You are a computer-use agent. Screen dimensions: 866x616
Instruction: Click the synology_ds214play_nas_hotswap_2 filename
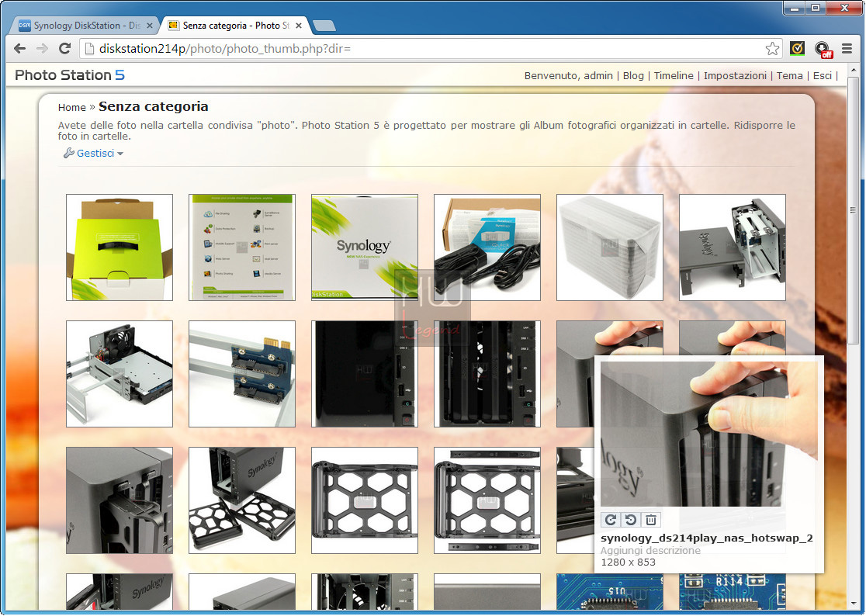pos(707,538)
